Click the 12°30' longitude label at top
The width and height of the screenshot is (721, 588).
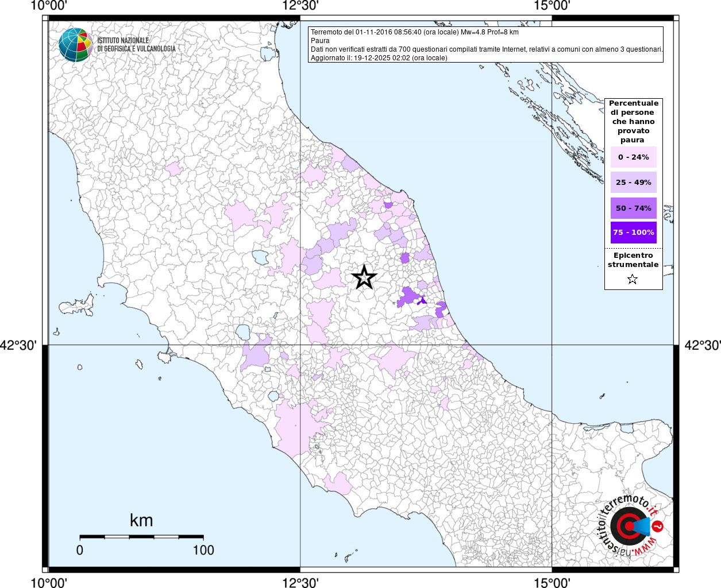tap(300, 6)
